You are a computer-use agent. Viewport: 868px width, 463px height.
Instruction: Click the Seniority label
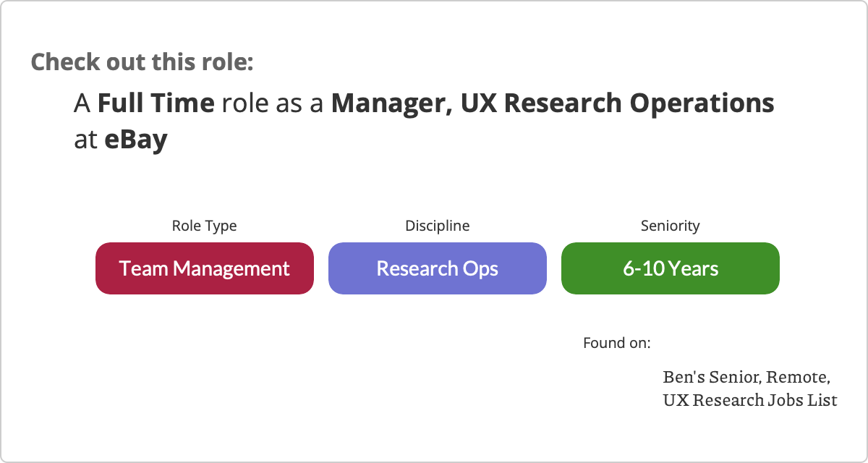coord(671,226)
